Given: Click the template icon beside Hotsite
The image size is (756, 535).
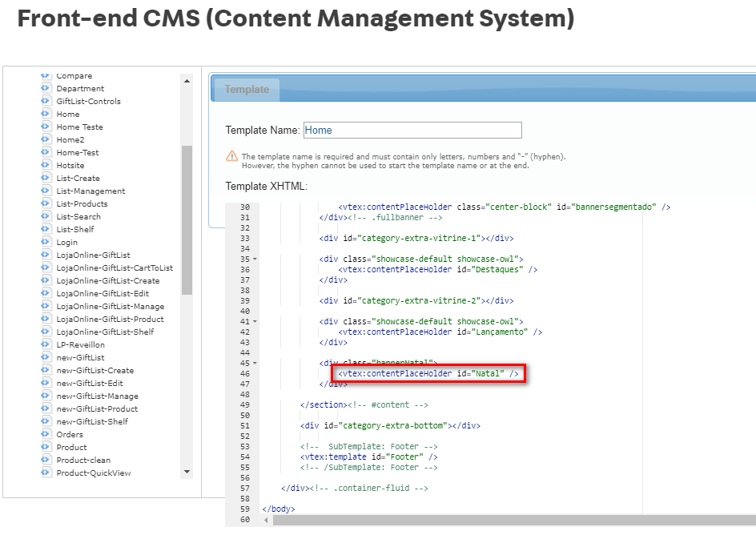Looking at the screenshot, I should tap(46, 165).
